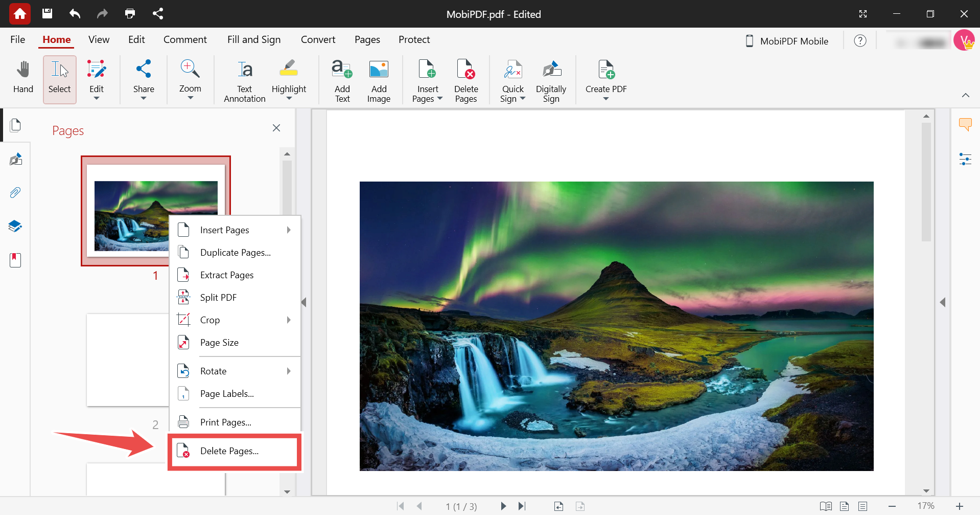Click the Add Image tool

tap(379, 81)
